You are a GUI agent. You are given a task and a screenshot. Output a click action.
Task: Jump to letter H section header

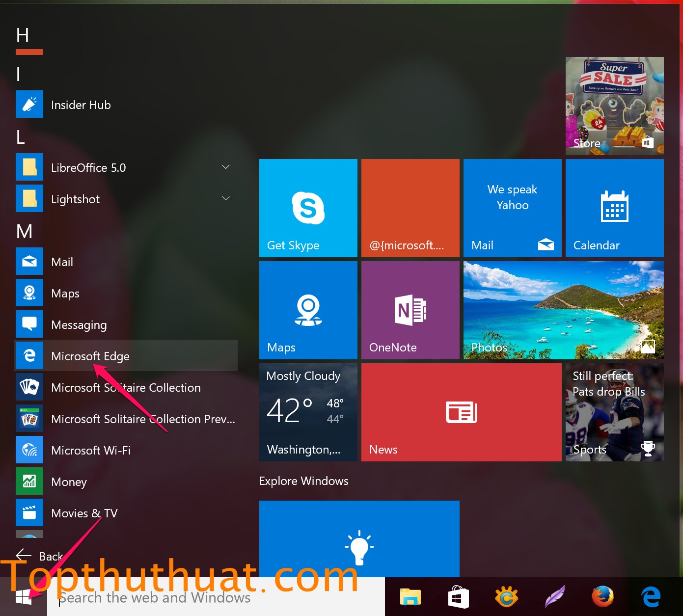point(23,35)
